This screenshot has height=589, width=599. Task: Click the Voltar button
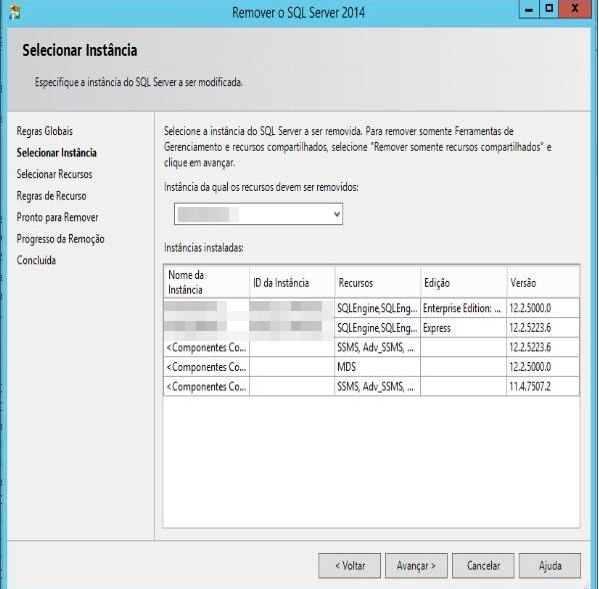pos(350,566)
